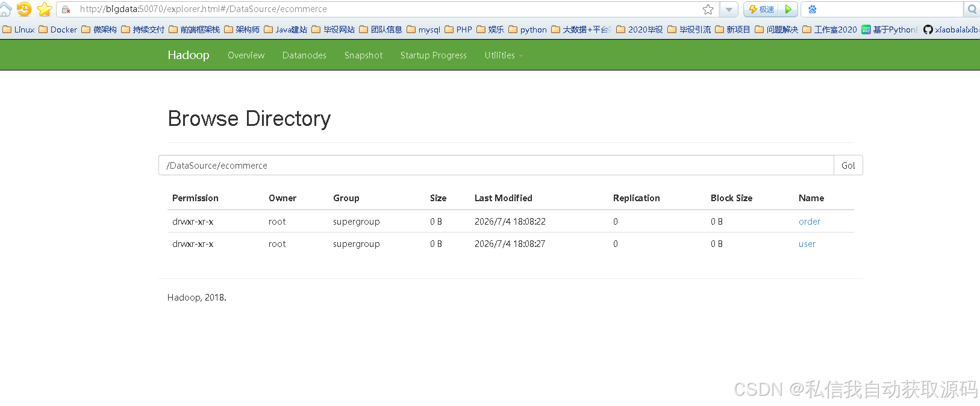The width and height of the screenshot is (980, 406).
Task: Click the yellow favorites star icon
Action: tap(44, 9)
